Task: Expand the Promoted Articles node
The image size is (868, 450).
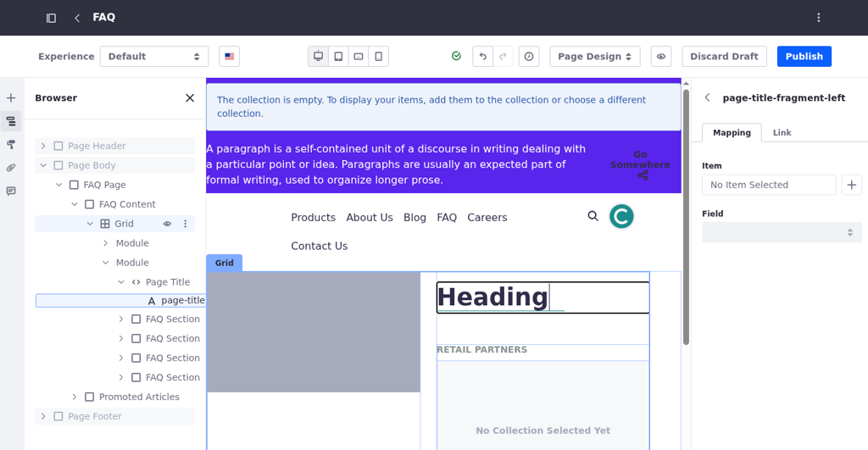Action: (75, 397)
